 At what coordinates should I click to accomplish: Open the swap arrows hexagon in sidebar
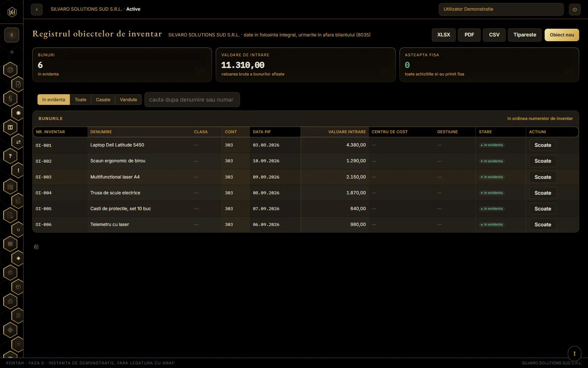click(x=18, y=142)
